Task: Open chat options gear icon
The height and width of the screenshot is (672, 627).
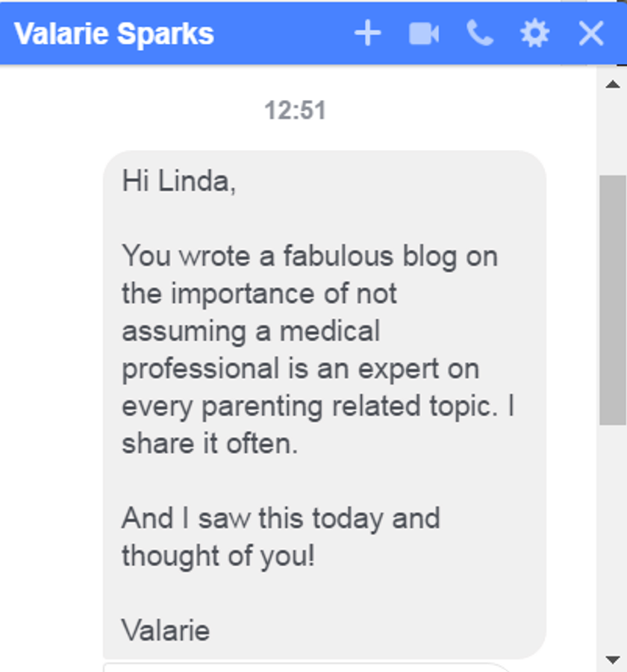Action: click(534, 34)
